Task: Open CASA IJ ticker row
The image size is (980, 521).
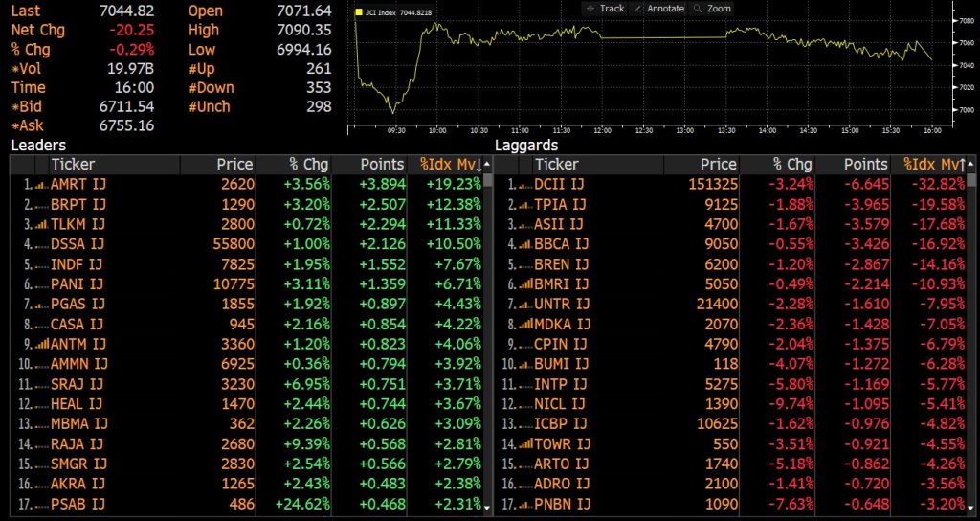Action: pyautogui.click(x=78, y=324)
